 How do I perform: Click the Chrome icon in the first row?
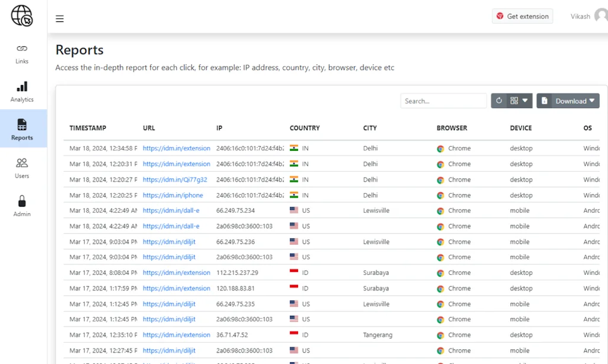[440, 148]
